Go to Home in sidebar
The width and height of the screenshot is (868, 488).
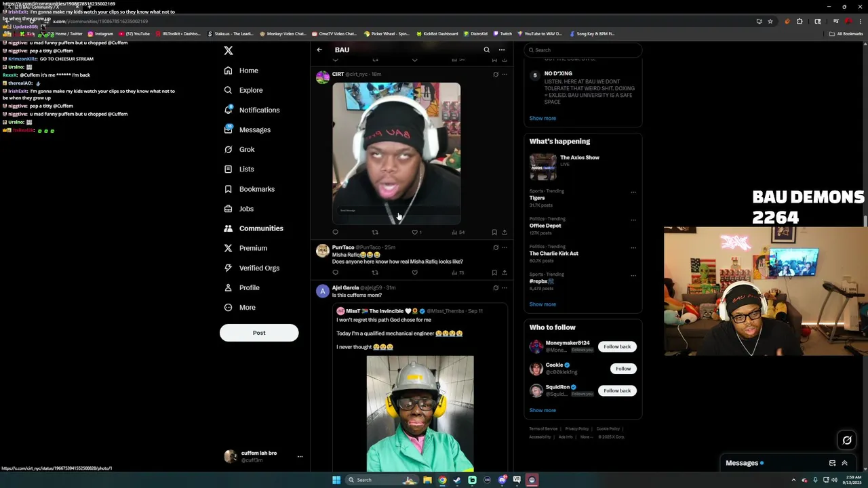[x=241, y=70]
